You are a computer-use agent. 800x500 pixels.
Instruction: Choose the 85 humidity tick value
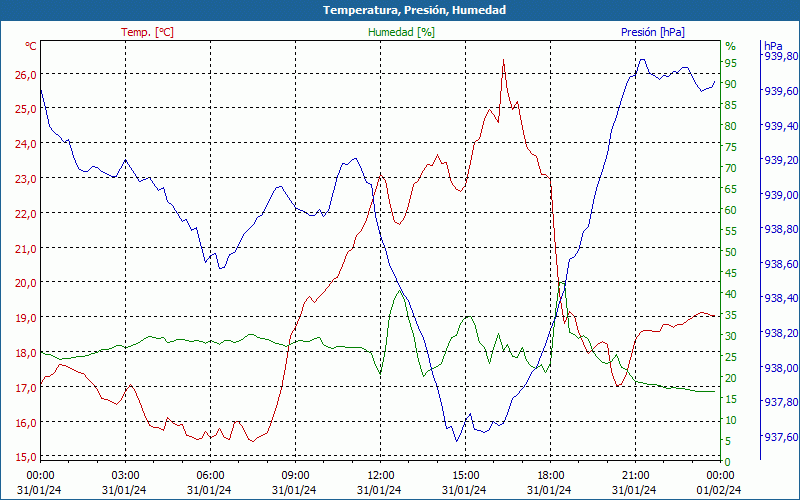(x=731, y=105)
